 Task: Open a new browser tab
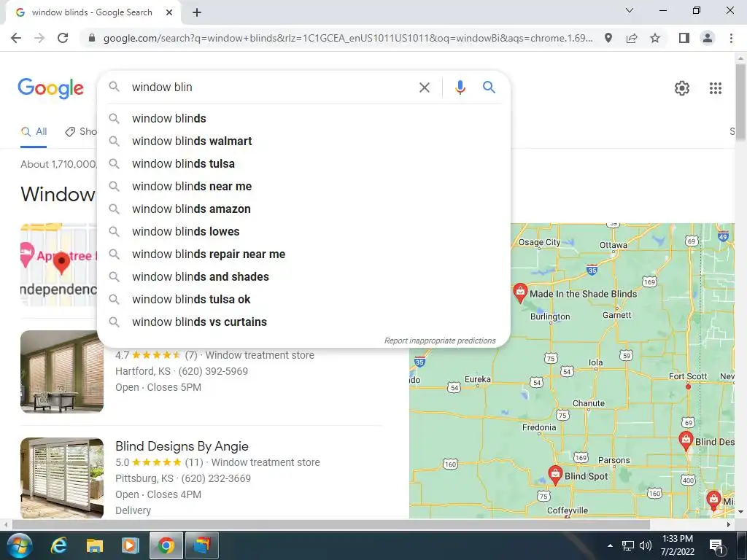[x=197, y=12]
